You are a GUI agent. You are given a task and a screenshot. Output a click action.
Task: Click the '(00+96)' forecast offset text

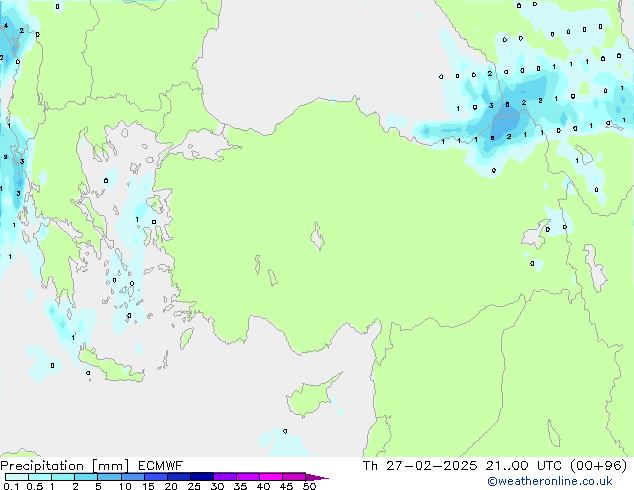pos(598,465)
